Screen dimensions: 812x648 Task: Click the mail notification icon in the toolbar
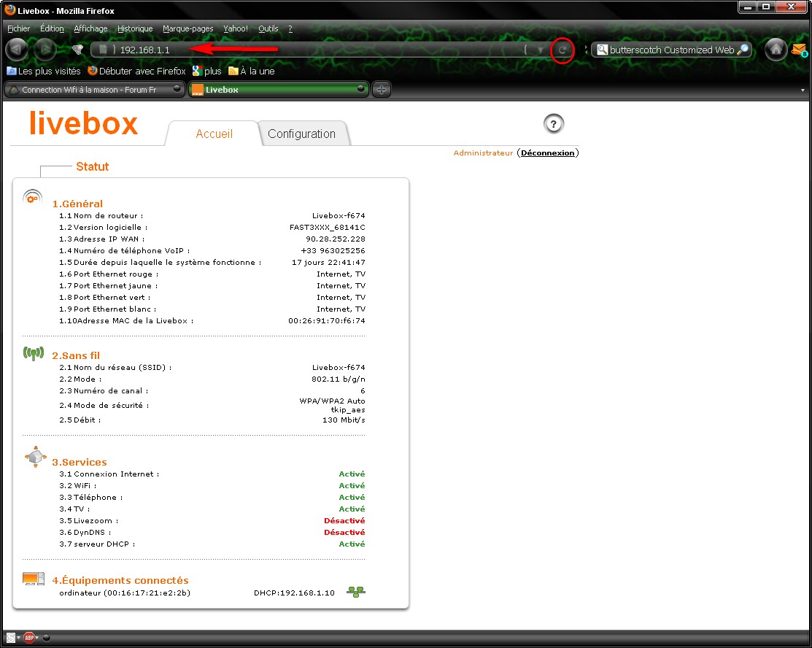click(x=799, y=50)
